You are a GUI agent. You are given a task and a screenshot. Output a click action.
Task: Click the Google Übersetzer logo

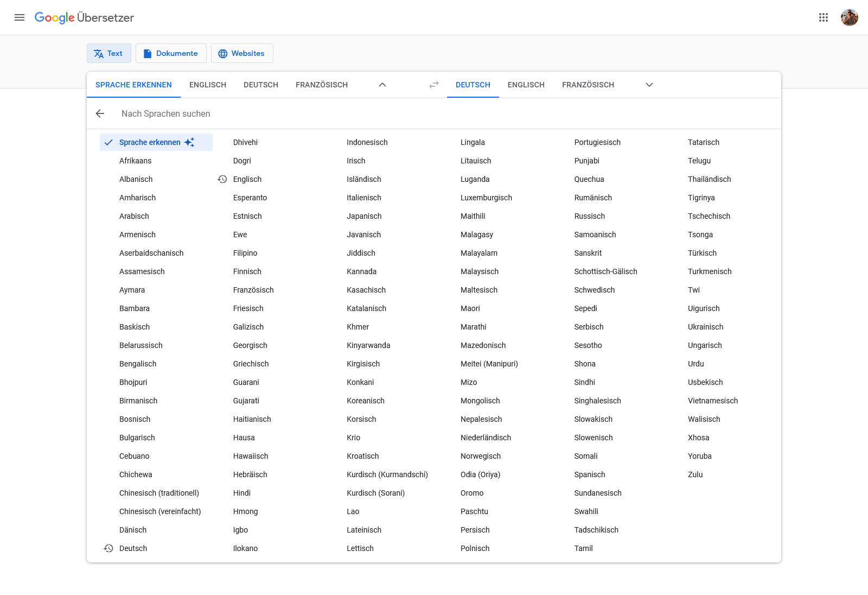pyautogui.click(x=84, y=17)
